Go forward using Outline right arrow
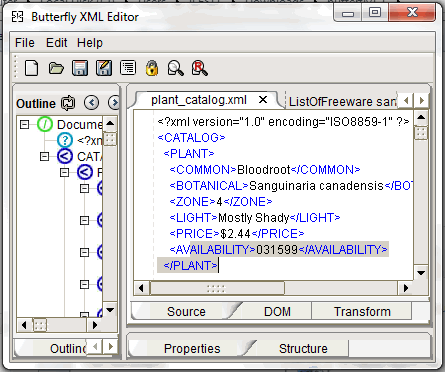 coord(114,103)
